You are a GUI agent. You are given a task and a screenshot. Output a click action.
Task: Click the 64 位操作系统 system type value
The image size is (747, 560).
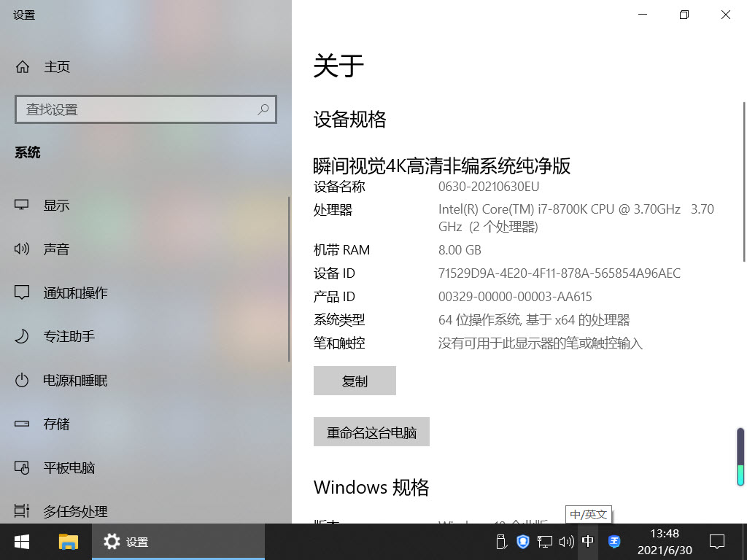534,319
